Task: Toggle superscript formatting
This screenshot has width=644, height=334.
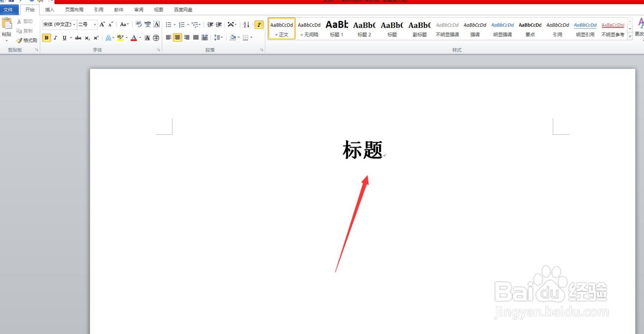Action: point(96,38)
